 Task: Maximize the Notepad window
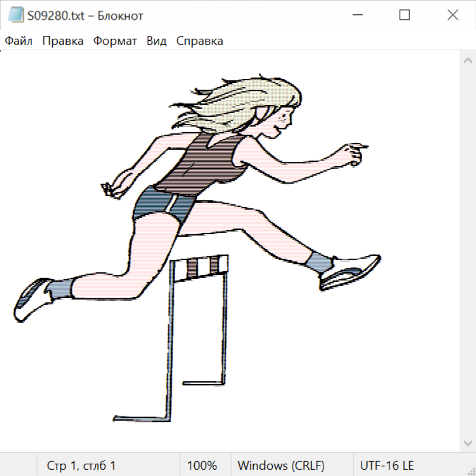[x=405, y=15]
